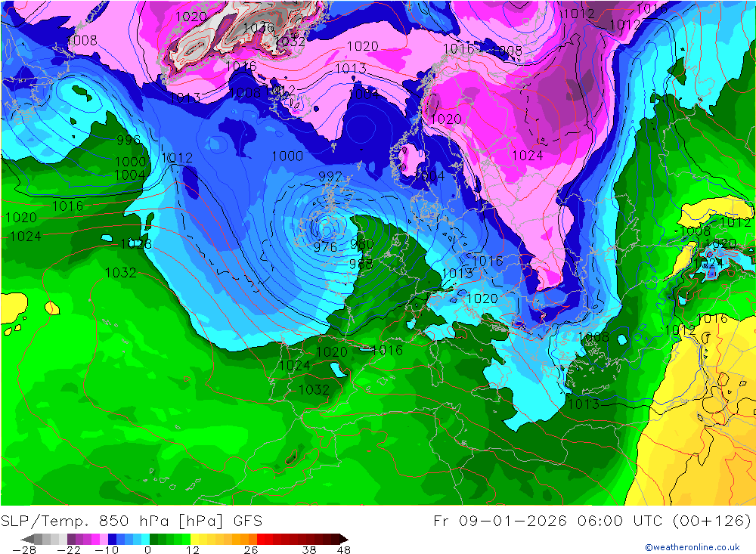The width and height of the screenshot is (756, 554).
Task: Click the '-10' legend value
Action: [x=107, y=550]
